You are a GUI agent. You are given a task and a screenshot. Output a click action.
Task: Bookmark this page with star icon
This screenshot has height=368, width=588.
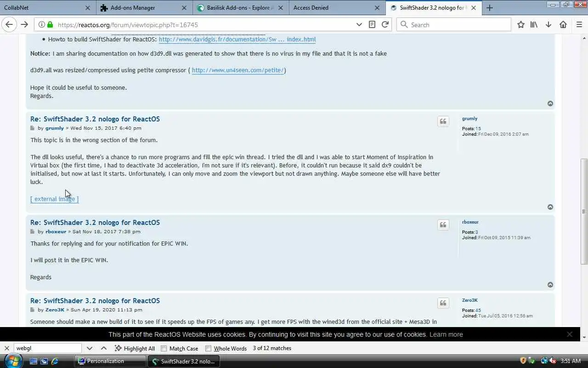coord(520,24)
